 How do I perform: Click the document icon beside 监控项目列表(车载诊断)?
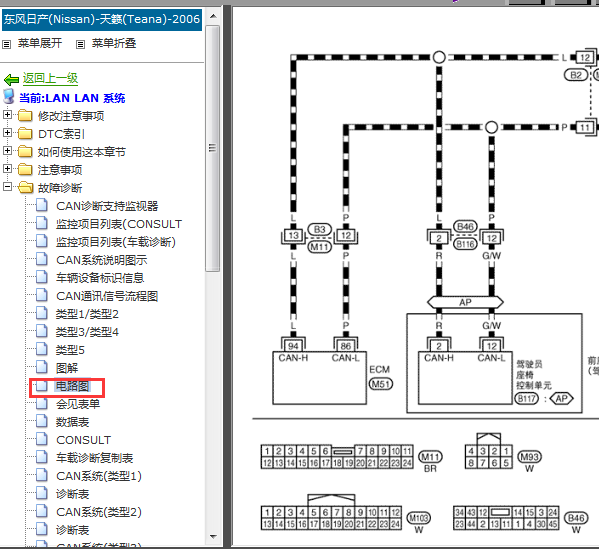pos(42,241)
